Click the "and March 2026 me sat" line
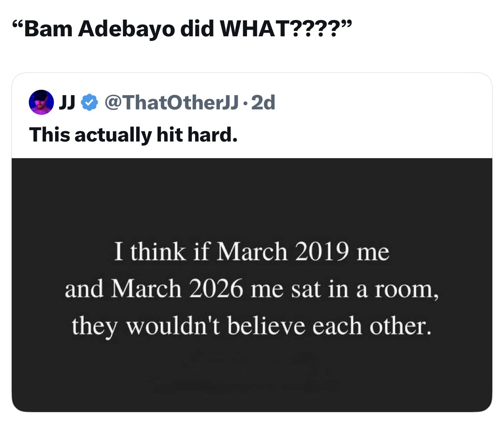 (x=252, y=289)
